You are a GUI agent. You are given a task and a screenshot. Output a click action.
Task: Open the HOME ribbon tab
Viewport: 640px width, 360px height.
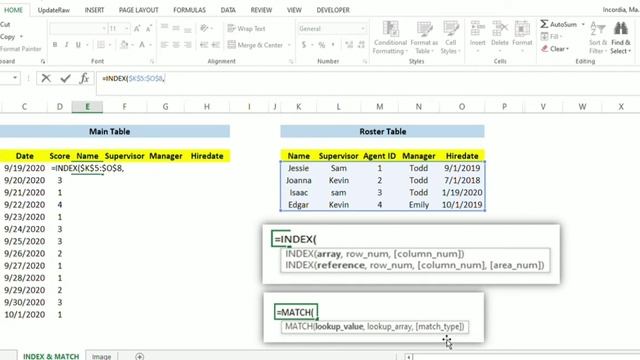coord(13,10)
